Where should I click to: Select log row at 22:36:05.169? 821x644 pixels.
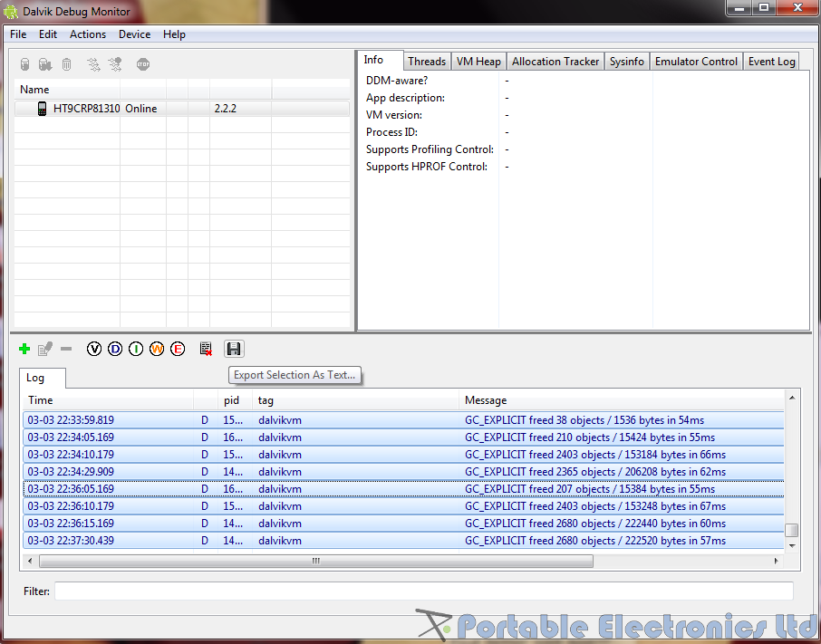(x=403, y=489)
